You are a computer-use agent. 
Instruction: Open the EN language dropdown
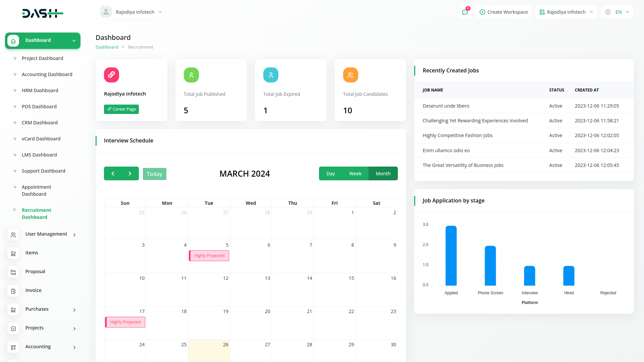click(x=618, y=12)
